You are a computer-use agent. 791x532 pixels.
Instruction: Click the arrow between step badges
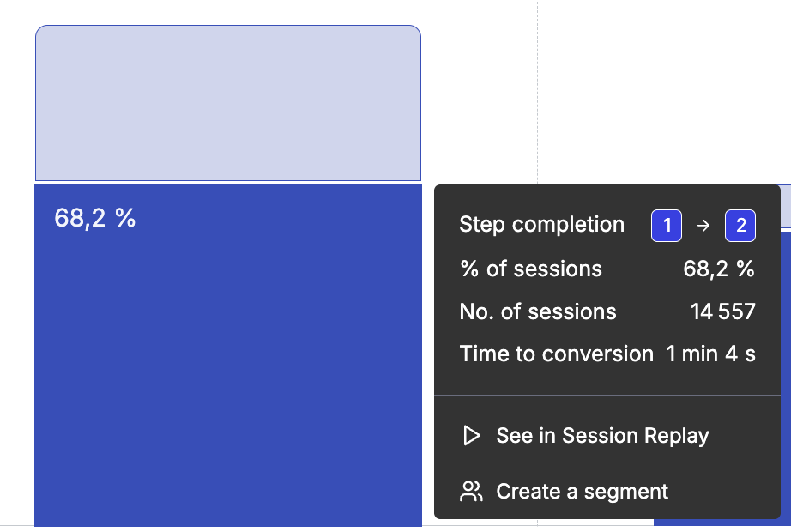click(703, 226)
